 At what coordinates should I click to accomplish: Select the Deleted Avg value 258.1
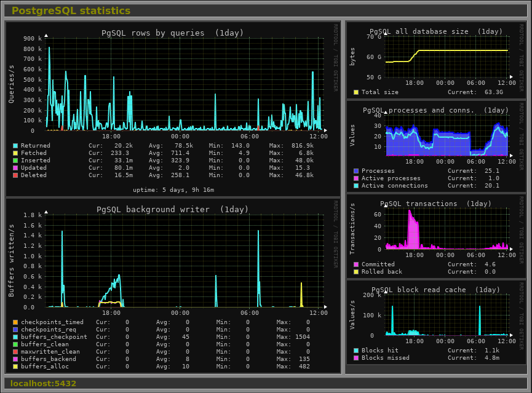click(180, 175)
